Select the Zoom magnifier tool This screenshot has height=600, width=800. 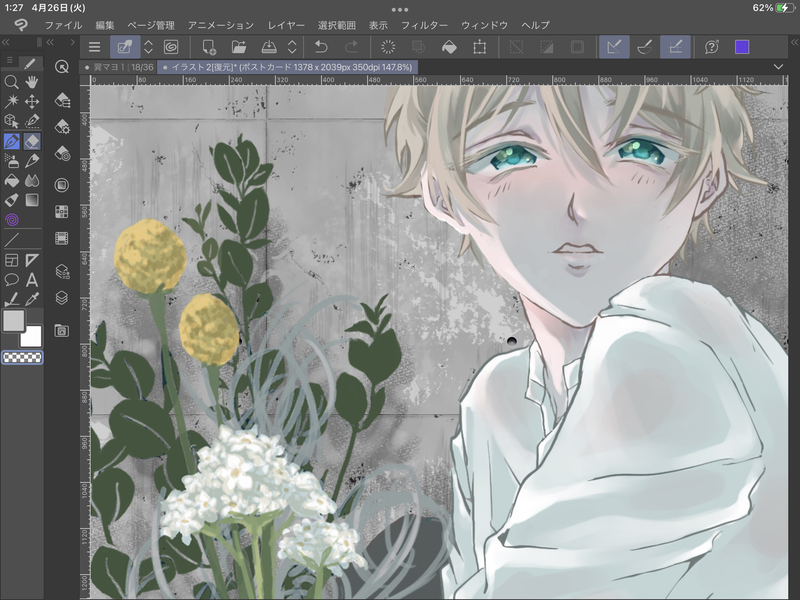pos(11,82)
